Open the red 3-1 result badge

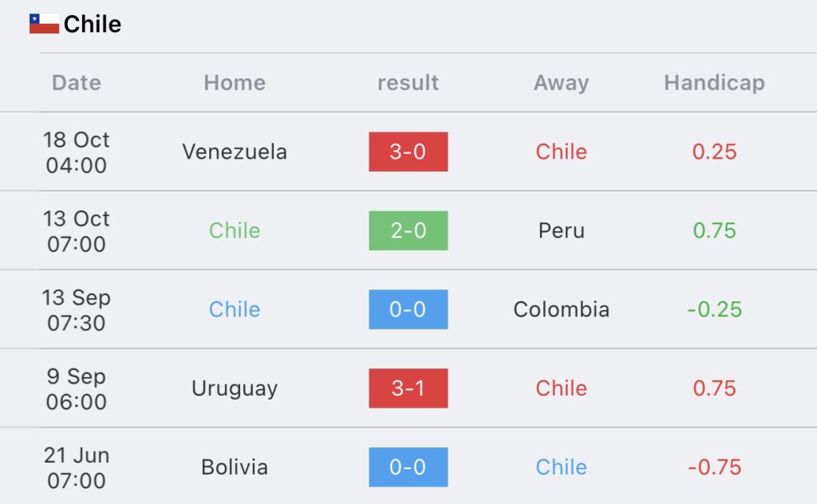tap(408, 388)
